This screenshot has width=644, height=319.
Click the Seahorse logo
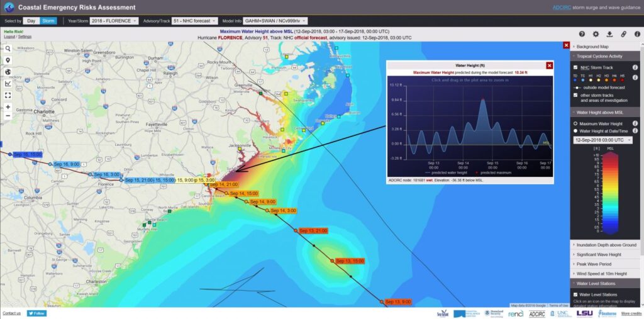[x=607, y=314]
